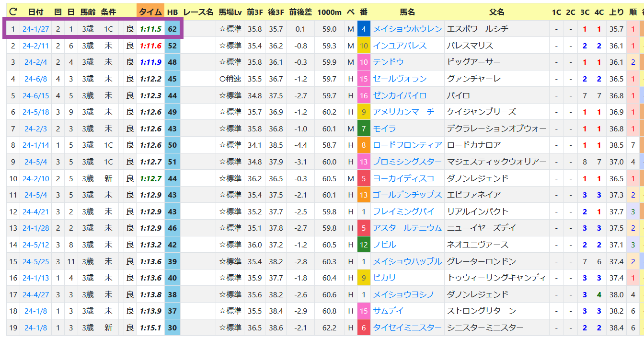
Task: Open the 24-6/15 race date link
Action: (x=36, y=96)
